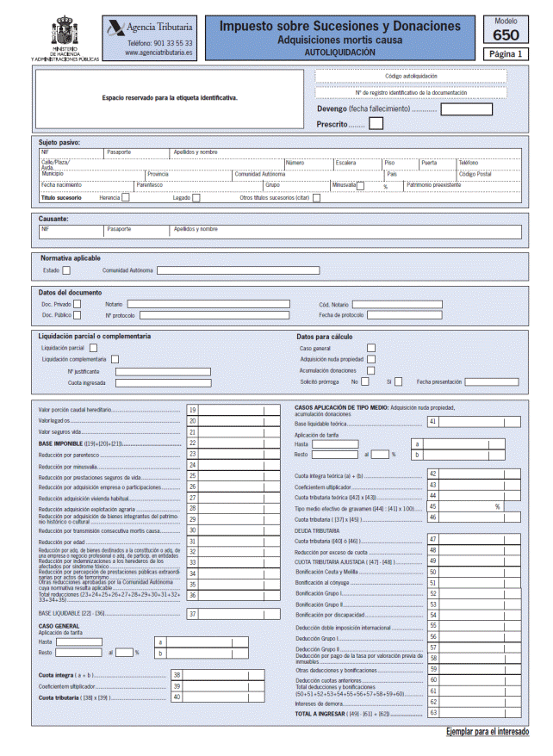Click www.agenciatributaria.es web address
553x756 pixels.
[158, 53]
